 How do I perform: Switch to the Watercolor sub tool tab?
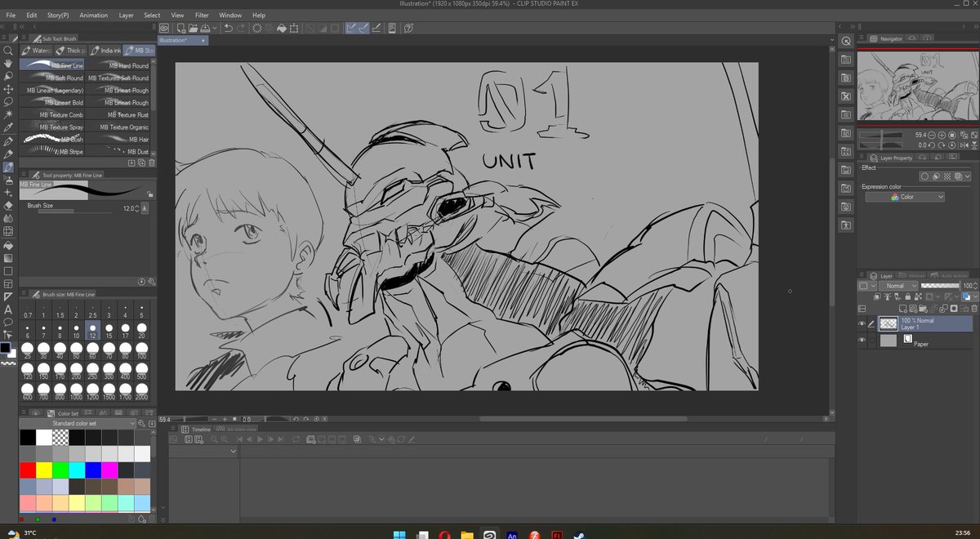(38, 51)
